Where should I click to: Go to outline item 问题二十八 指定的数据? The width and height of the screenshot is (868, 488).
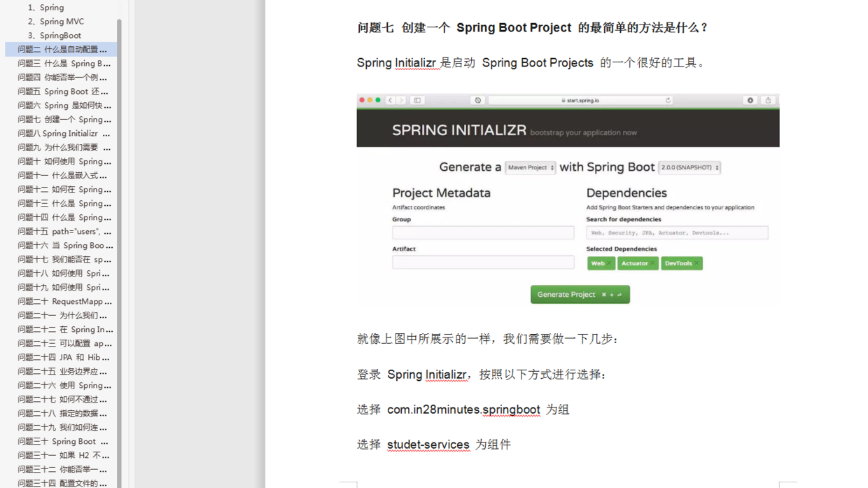click(x=62, y=413)
